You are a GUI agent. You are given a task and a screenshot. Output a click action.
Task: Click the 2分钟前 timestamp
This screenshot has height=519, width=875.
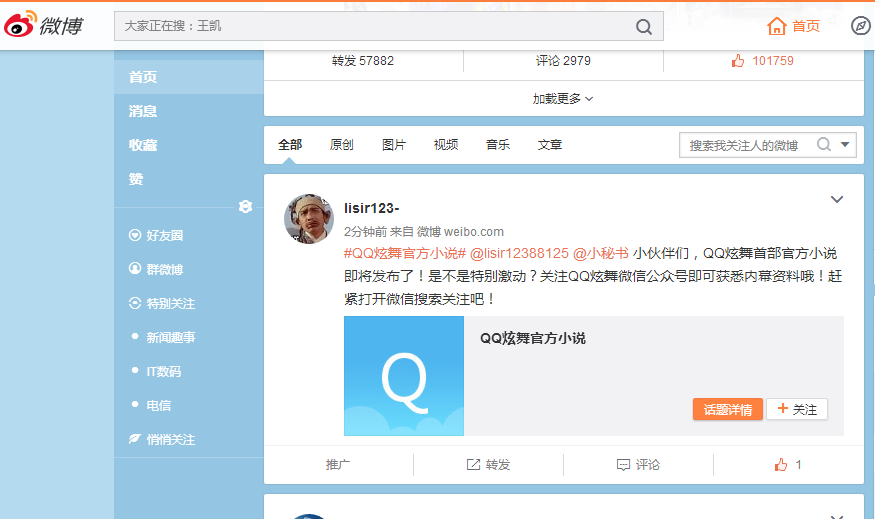point(366,232)
